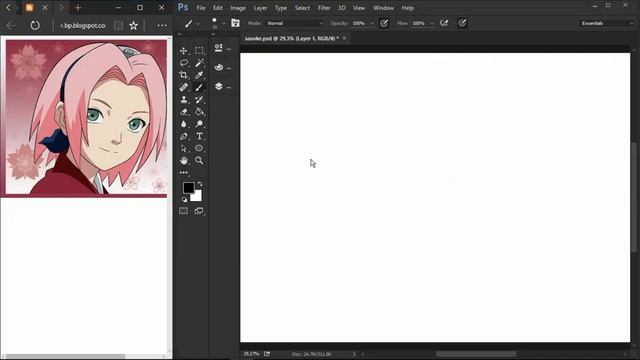Open the Type menu
Viewport: 640px width, 360px height.
pyautogui.click(x=281, y=8)
